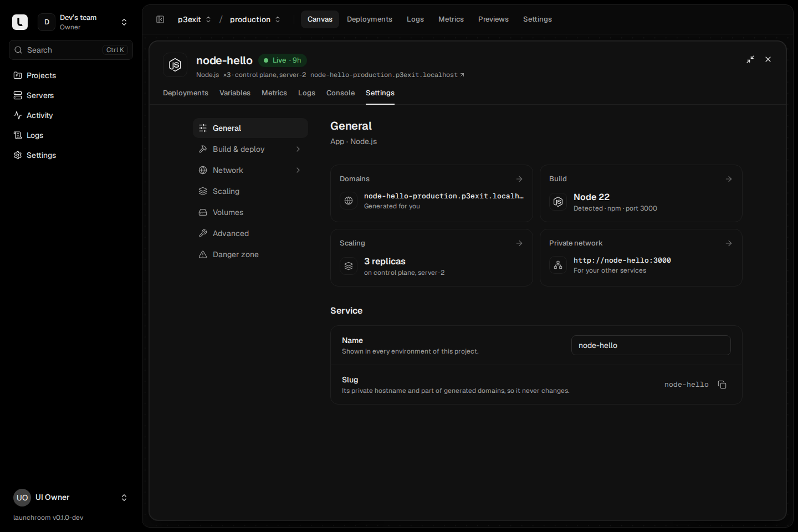The image size is (798, 532).
Task: Expand Build & deploy settings section
Action: coord(250,149)
